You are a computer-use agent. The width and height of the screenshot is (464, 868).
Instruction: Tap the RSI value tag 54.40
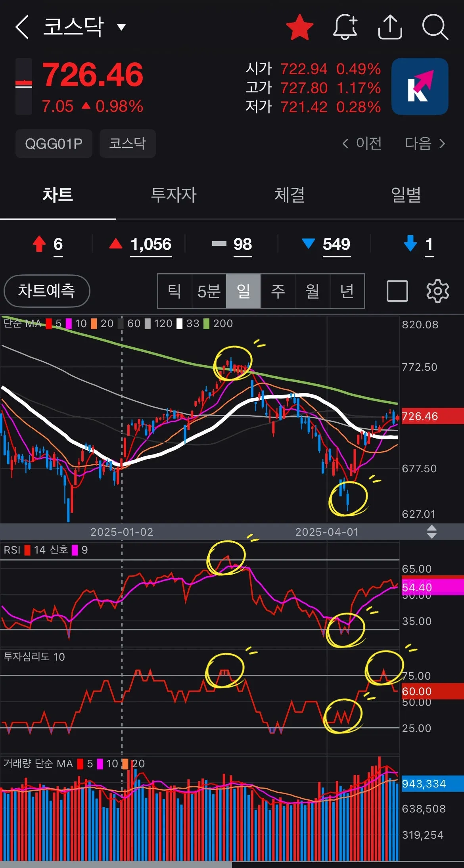[x=433, y=587]
